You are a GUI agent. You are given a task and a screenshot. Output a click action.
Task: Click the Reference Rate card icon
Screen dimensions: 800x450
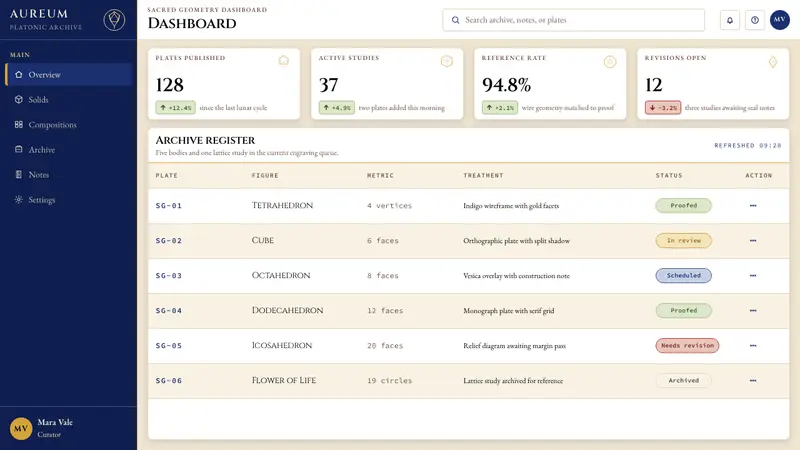[x=610, y=62]
